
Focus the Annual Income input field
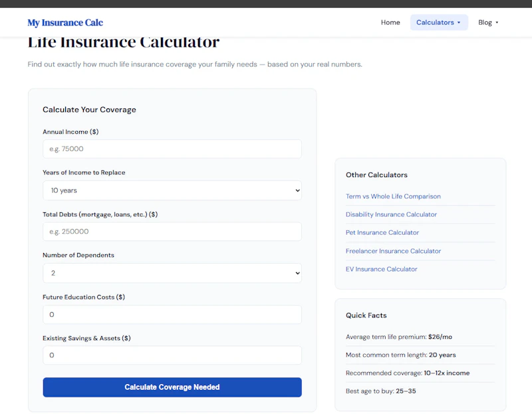pos(172,148)
